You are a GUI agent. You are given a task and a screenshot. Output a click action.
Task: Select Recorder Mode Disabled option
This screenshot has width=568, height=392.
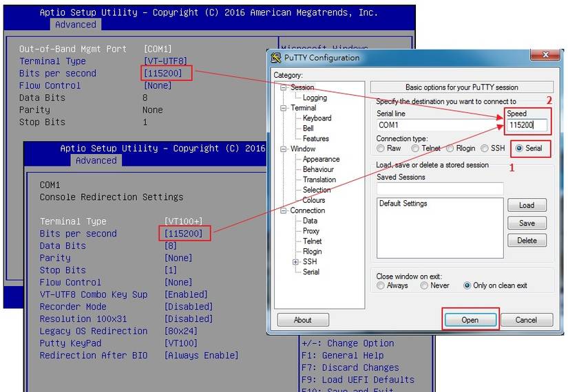tap(189, 307)
